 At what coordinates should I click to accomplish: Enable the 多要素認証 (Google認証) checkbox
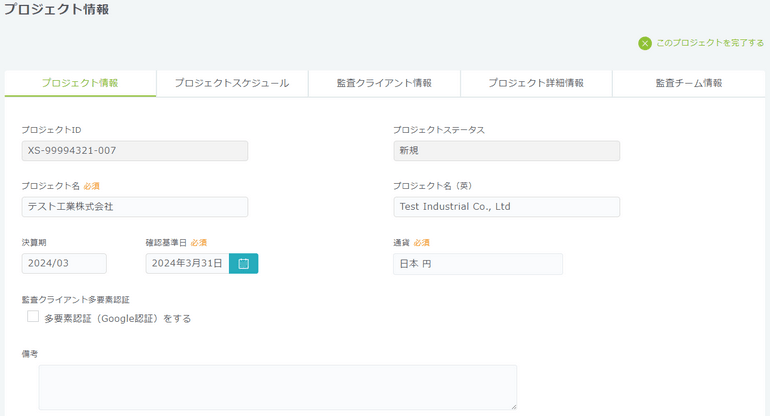[33, 317]
